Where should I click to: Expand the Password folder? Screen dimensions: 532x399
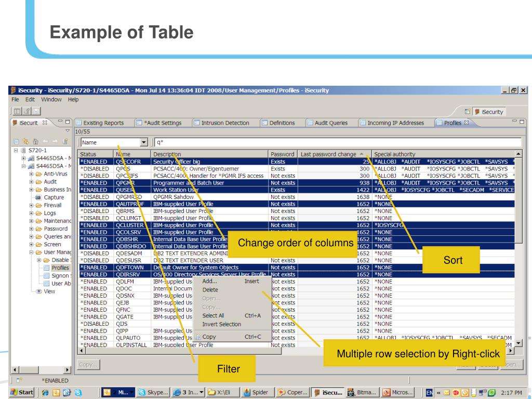tap(31, 229)
